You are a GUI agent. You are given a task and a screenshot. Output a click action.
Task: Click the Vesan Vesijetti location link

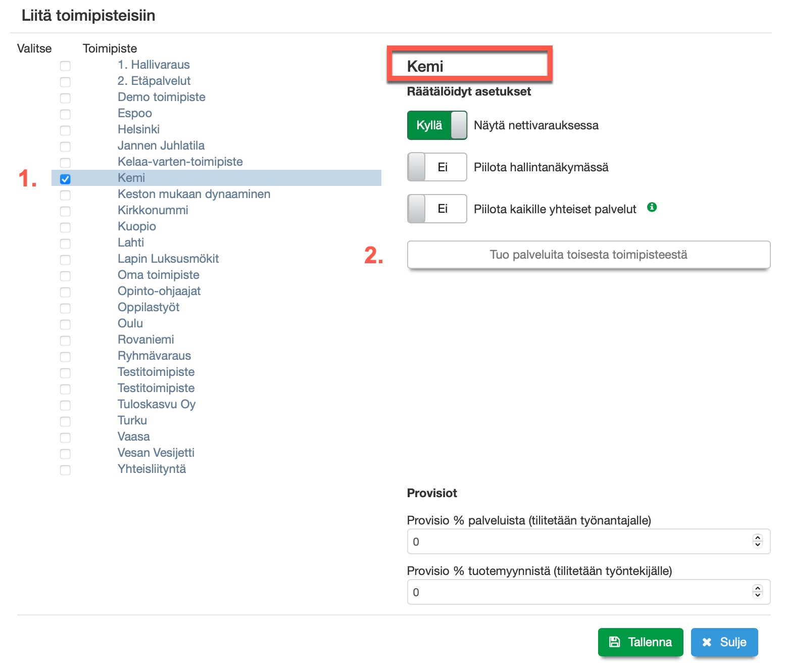click(156, 453)
